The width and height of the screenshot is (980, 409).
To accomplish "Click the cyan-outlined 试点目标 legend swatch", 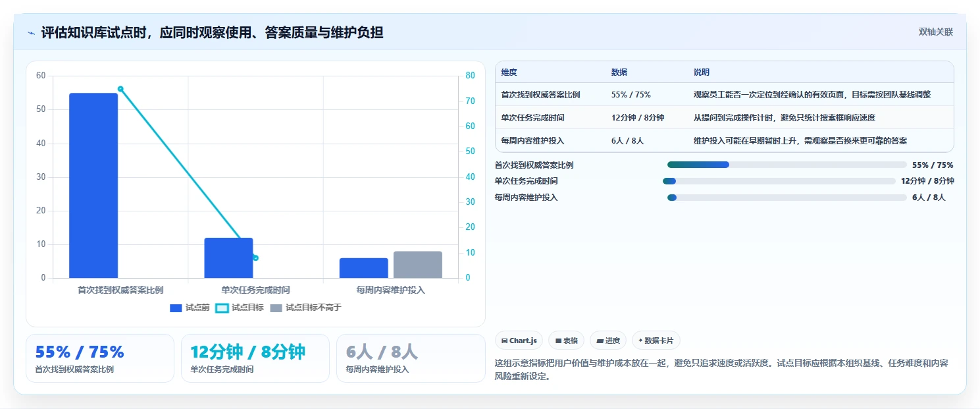I will pyautogui.click(x=222, y=308).
